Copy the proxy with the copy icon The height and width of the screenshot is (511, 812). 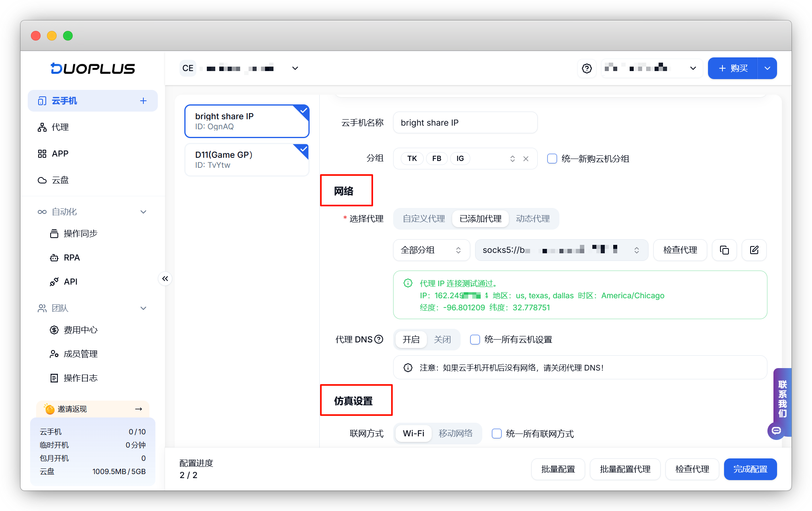tap(724, 250)
